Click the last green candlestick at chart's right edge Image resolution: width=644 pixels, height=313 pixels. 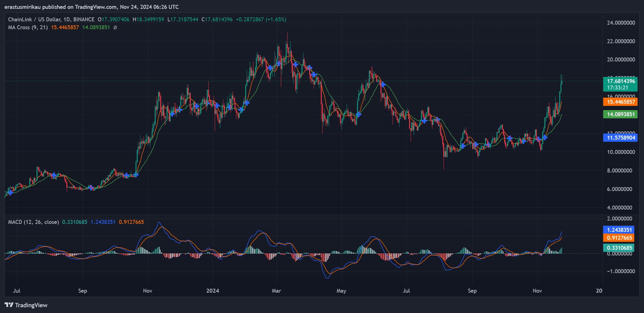coord(561,80)
